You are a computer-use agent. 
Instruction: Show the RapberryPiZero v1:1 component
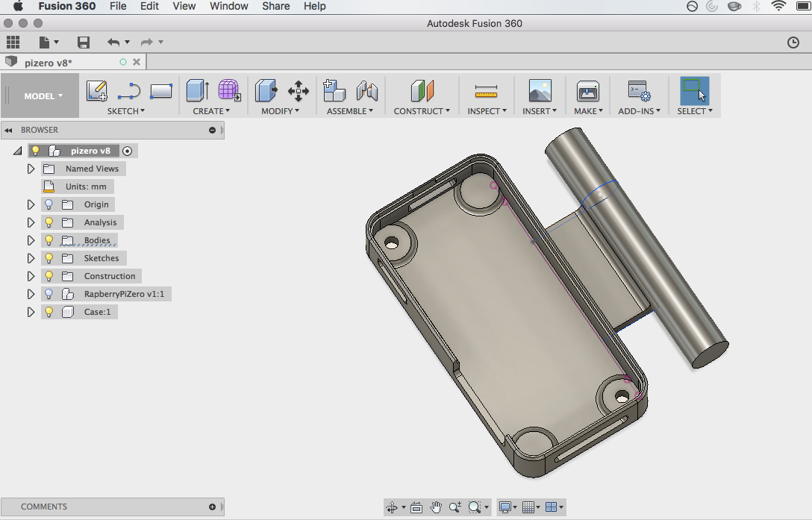(49, 294)
